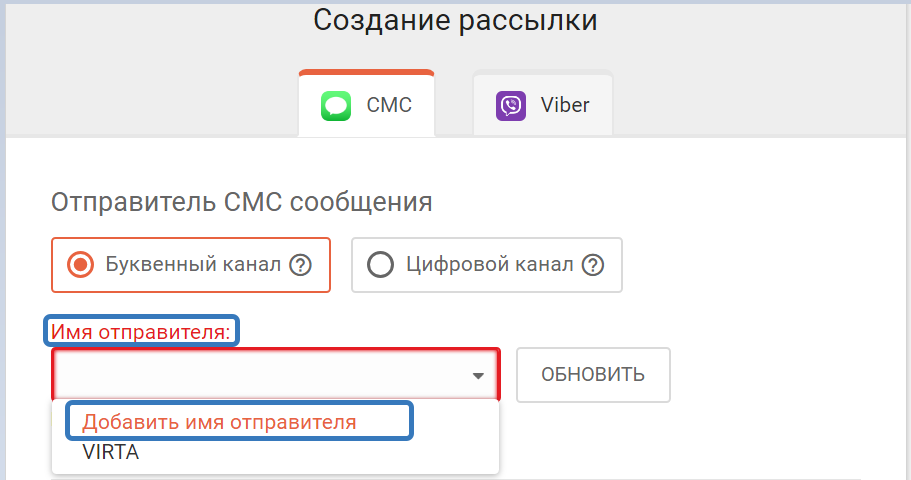Screen dimensions: 911x480
Task: Switch to the Viber tab
Action: point(543,104)
